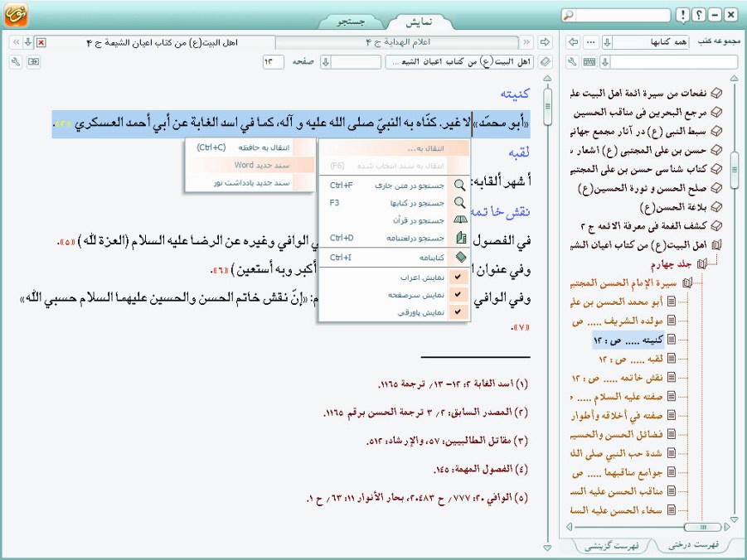Click the book list search input field
The height and width of the screenshot is (560, 747).
point(674,62)
